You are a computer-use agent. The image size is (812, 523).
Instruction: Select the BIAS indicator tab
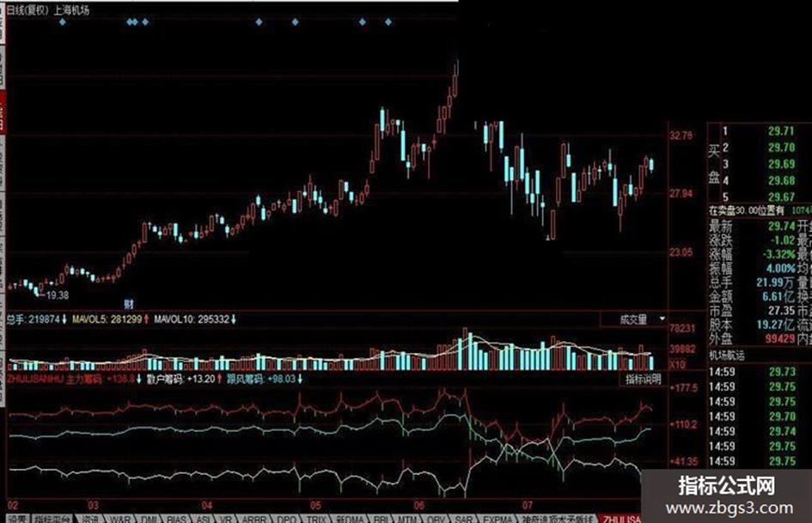(176, 519)
